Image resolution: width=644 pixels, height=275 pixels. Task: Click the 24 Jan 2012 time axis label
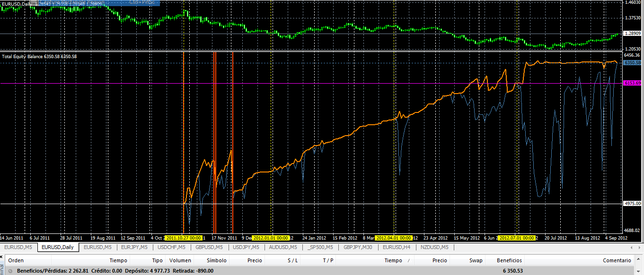pyautogui.click(x=314, y=238)
